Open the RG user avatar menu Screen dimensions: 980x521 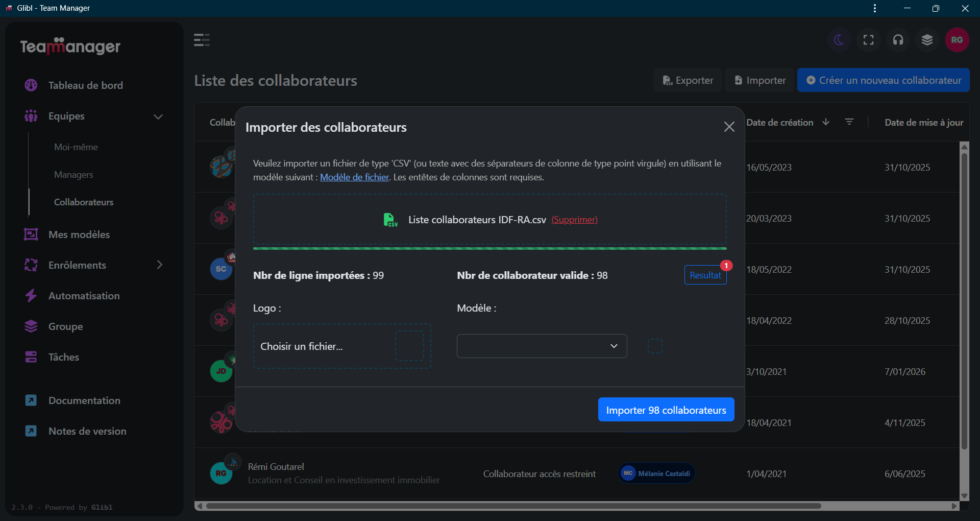tap(957, 40)
